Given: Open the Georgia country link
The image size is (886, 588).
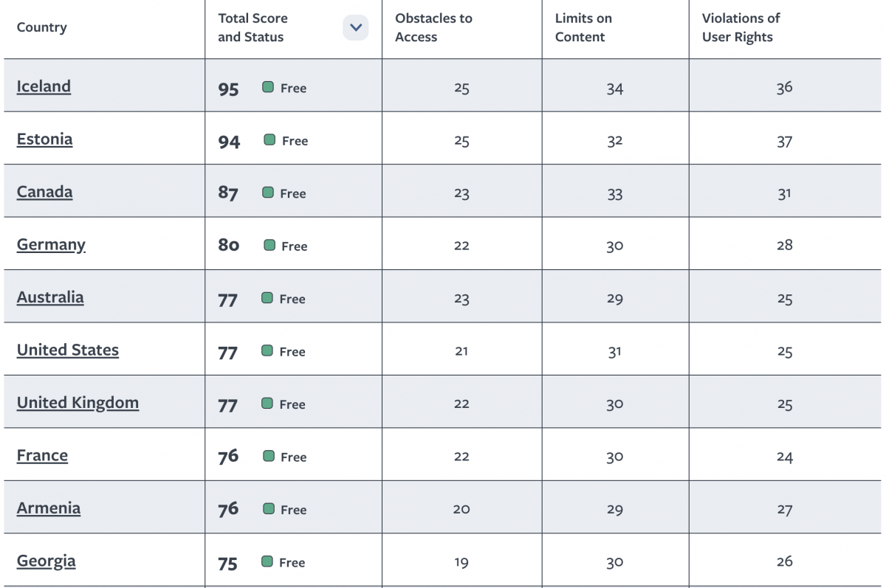Looking at the screenshot, I should (x=46, y=561).
